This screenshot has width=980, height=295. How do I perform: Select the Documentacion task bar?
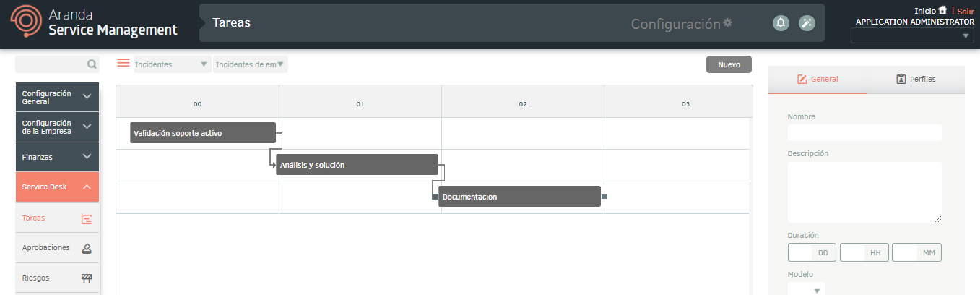[x=519, y=197]
